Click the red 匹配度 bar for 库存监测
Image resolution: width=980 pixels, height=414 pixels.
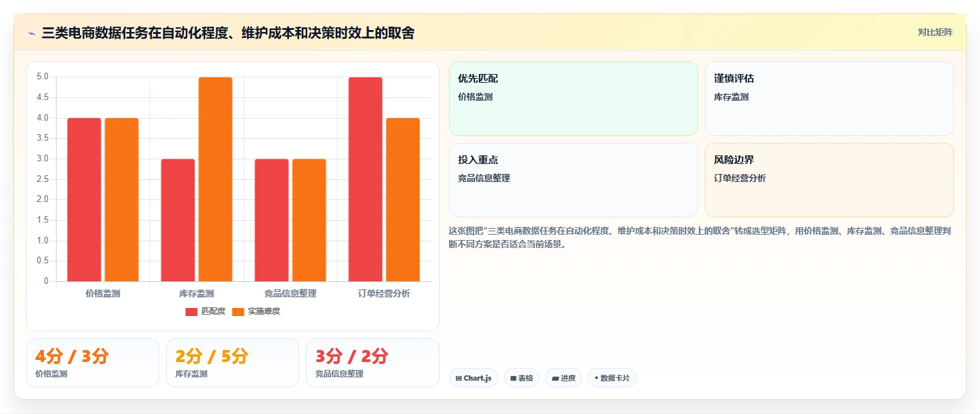[178, 220]
